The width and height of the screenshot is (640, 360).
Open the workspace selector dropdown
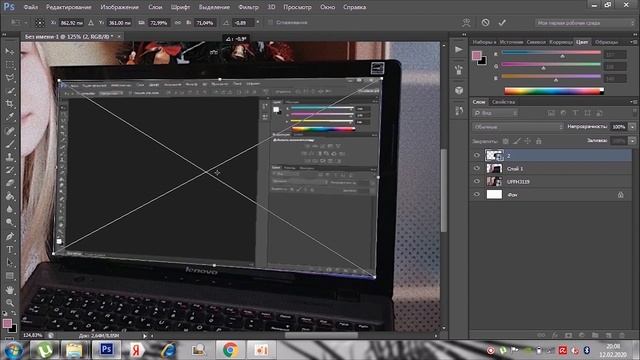[585, 23]
